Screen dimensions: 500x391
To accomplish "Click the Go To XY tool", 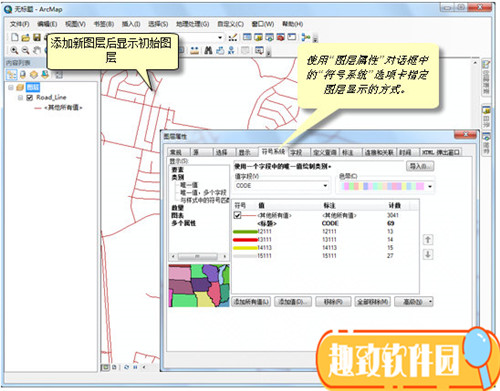I will [231, 50].
